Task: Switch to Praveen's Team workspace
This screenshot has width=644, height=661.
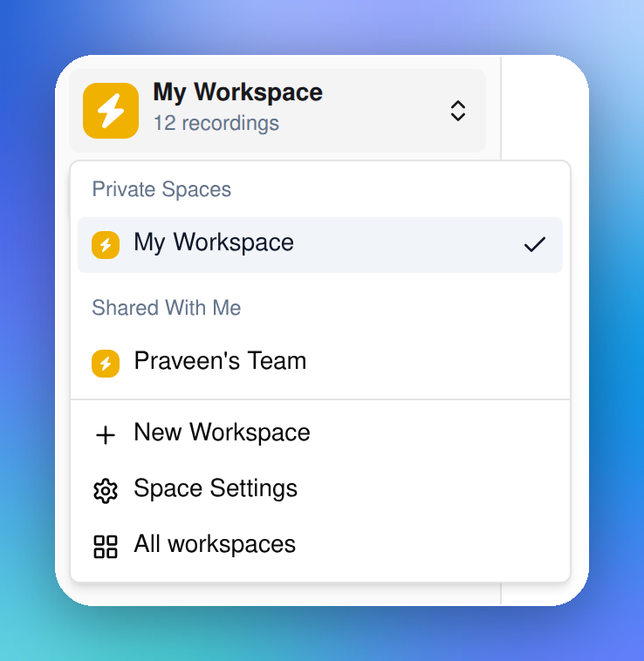Action: tap(320, 364)
